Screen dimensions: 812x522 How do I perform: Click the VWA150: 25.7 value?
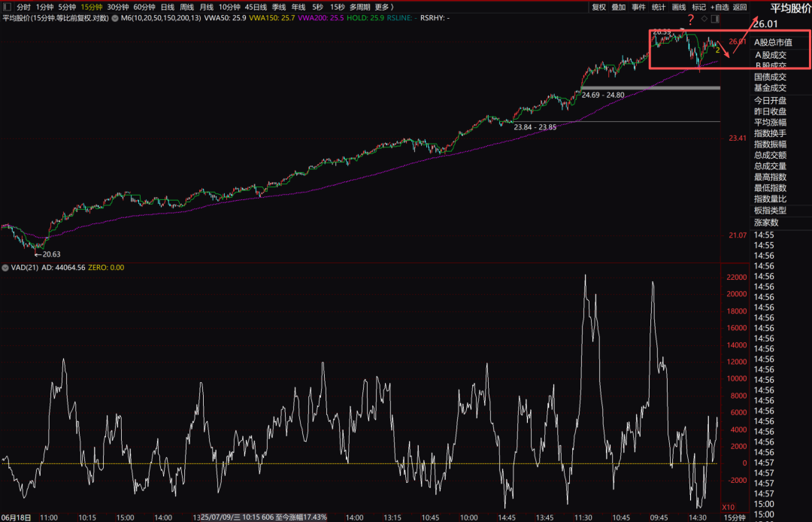(x=272, y=18)
